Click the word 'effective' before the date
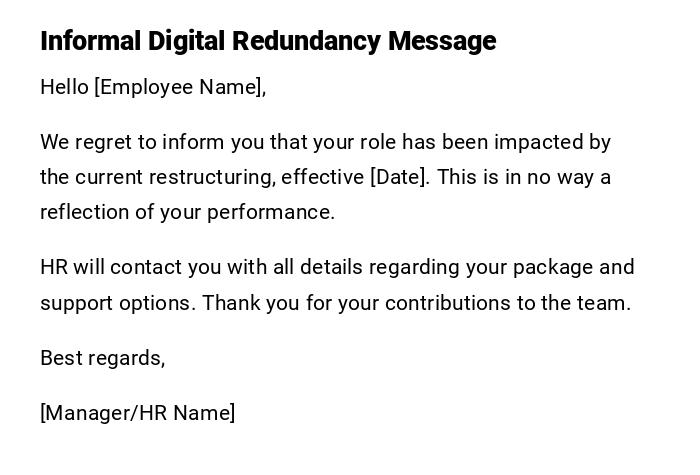Viewport: 700px width, 475px height. coord(322,177)
